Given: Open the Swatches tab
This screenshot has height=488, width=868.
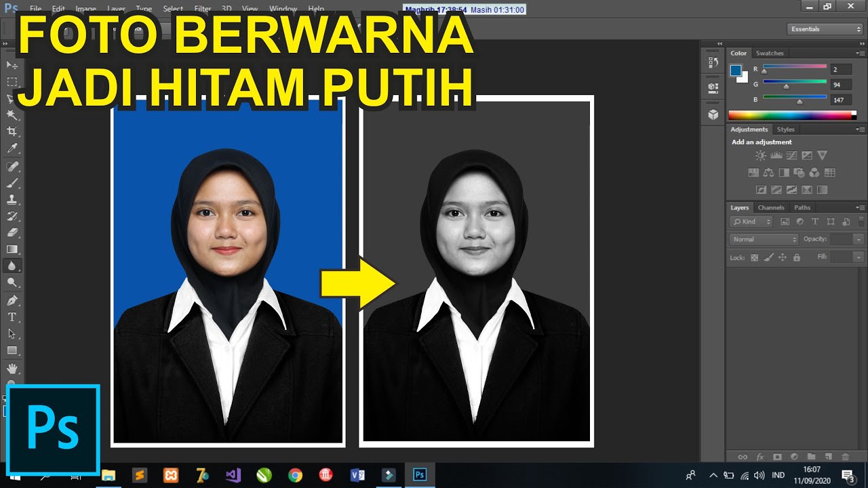Looking at the screenshot, I should (x=770, y=53).
